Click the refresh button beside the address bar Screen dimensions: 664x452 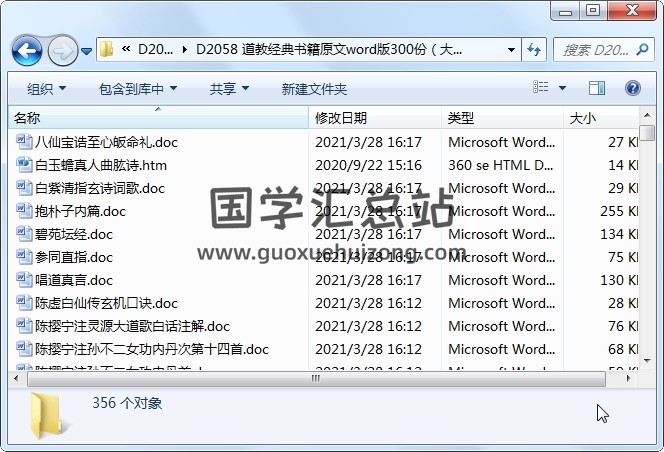click(532, 50)
